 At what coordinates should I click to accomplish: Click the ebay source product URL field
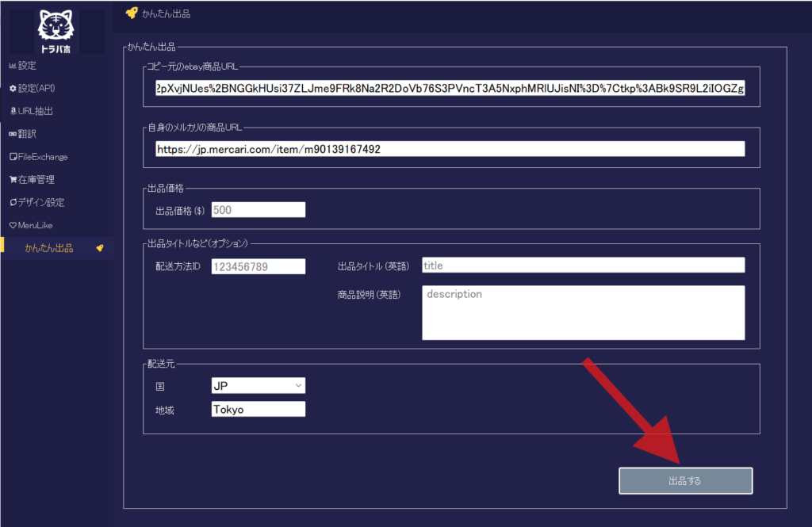(x=450, y=87)
